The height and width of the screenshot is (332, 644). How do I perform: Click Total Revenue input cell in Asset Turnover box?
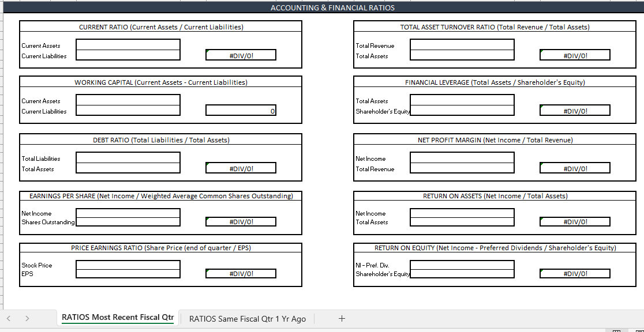(x=462, y=45)
